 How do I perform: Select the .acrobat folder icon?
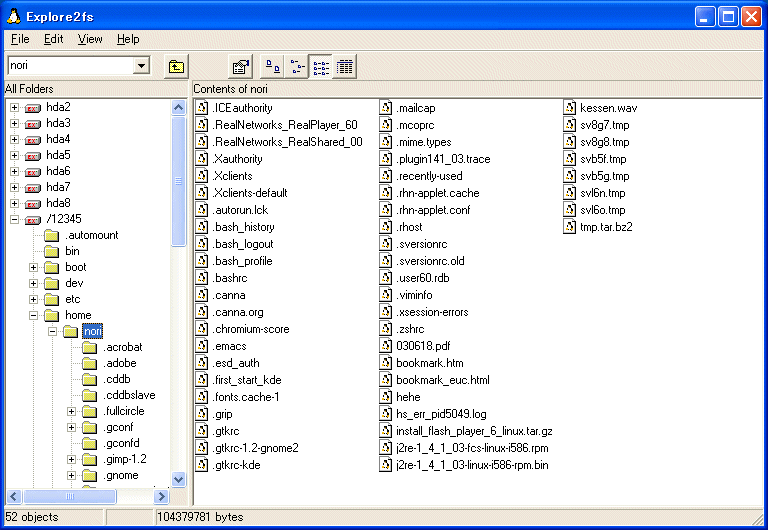[x=89, y=348]
